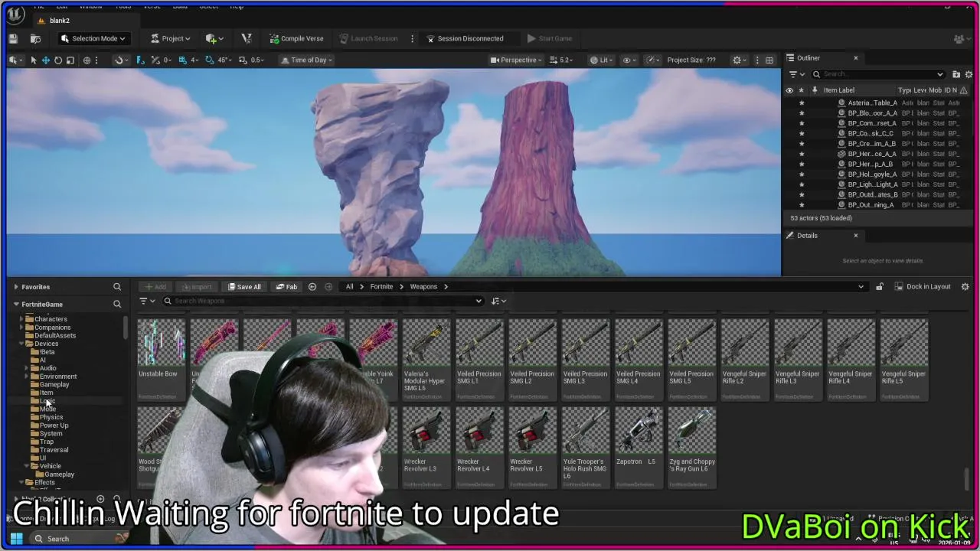Viewport: 980px width, 551px height.
Task: Sort Outliner by Item Label column
Action: (839, 90)
